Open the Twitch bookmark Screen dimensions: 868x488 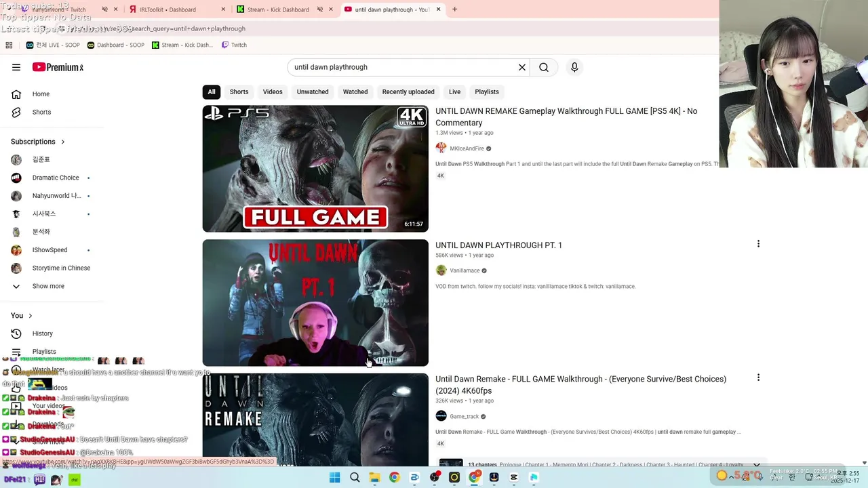234,45
